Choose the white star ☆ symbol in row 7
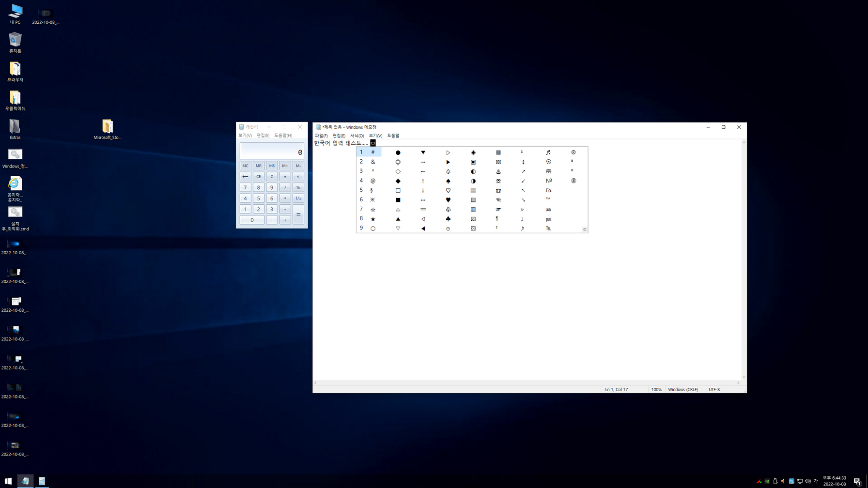This screenshot has height=488, width=868. point(373,210)
